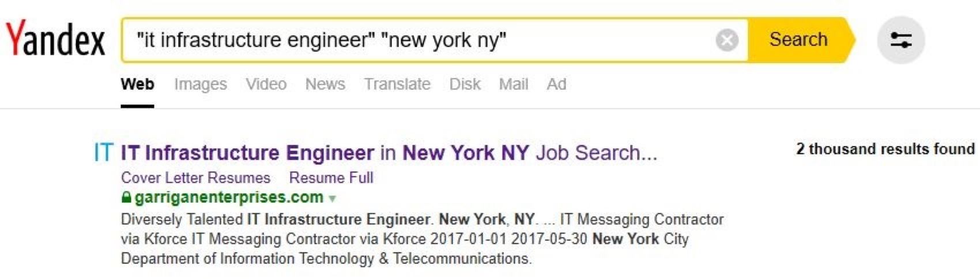Click the Yandex logo
Image resolution: width=980 pixels, height=279 pixels.
coord(55,39)
